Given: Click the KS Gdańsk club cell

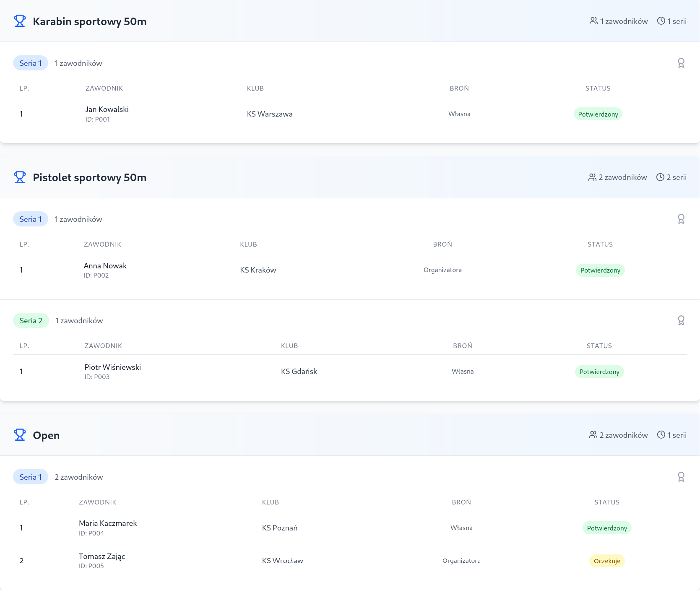Looking at the screenshot, I should (299, 372).
